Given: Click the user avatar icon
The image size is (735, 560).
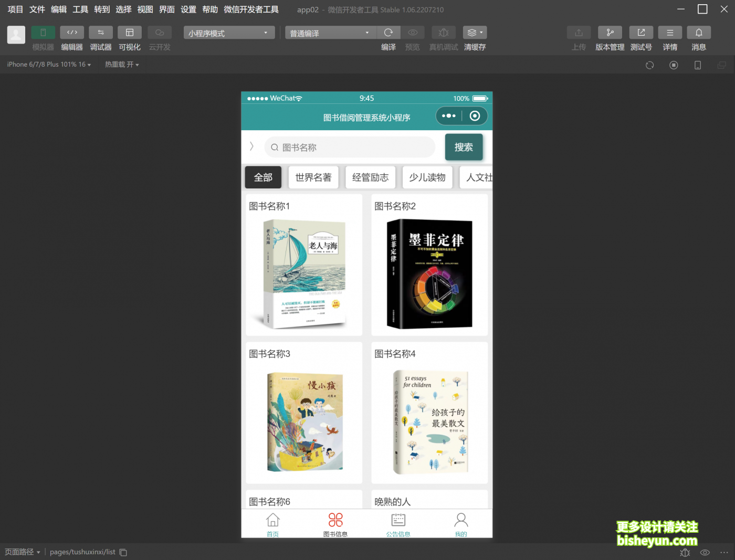Looking at the screenshot, I should coord(16,35).
